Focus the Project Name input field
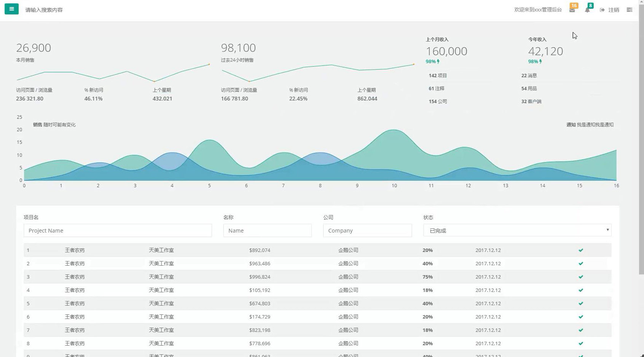 [x=118, y=231]
